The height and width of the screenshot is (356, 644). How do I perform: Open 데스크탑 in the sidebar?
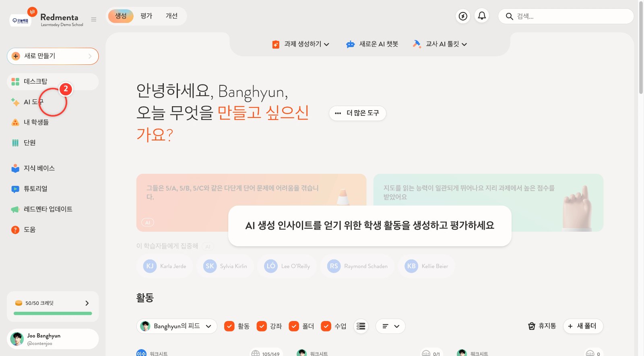click(x=53, y=82)
